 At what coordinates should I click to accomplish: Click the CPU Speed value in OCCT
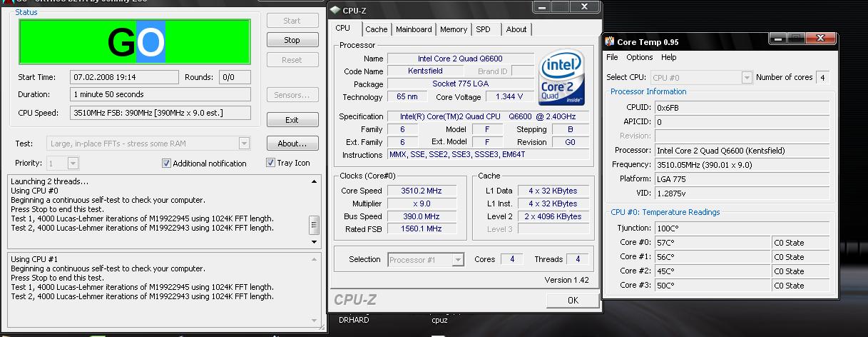click(x=160, y=113)
